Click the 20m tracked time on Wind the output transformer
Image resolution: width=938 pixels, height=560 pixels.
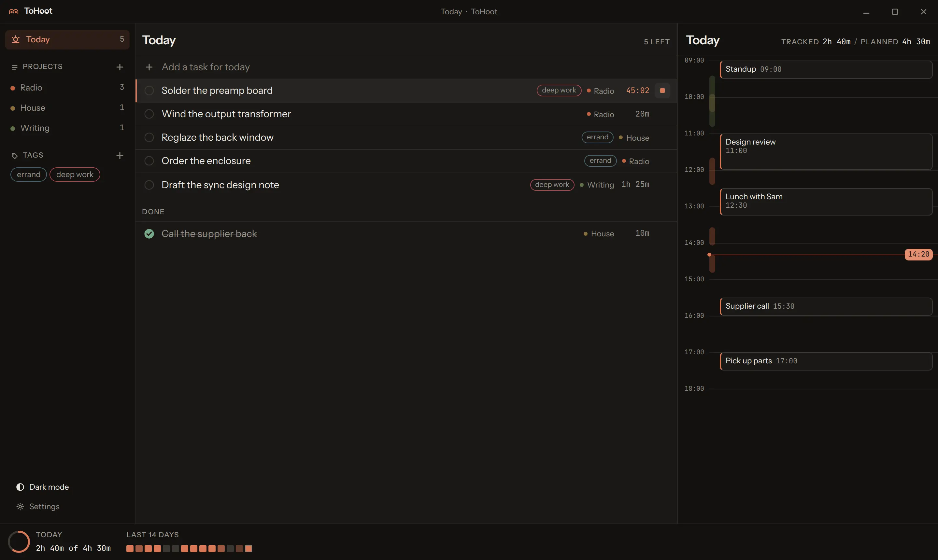[642, 114]
